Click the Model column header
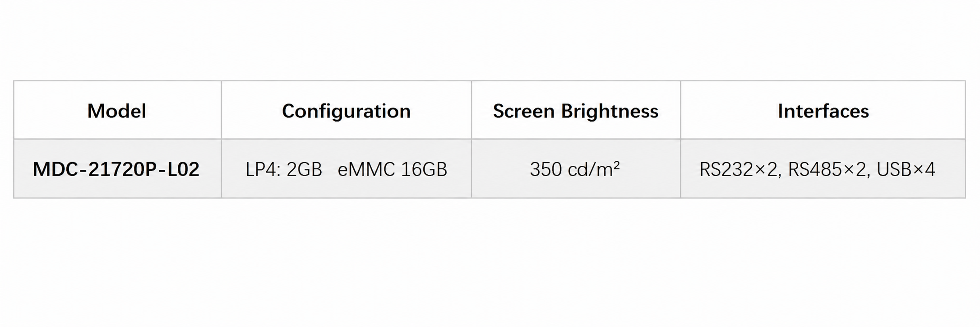The height and width of the screenshot is (327, 980). [116, 111]
